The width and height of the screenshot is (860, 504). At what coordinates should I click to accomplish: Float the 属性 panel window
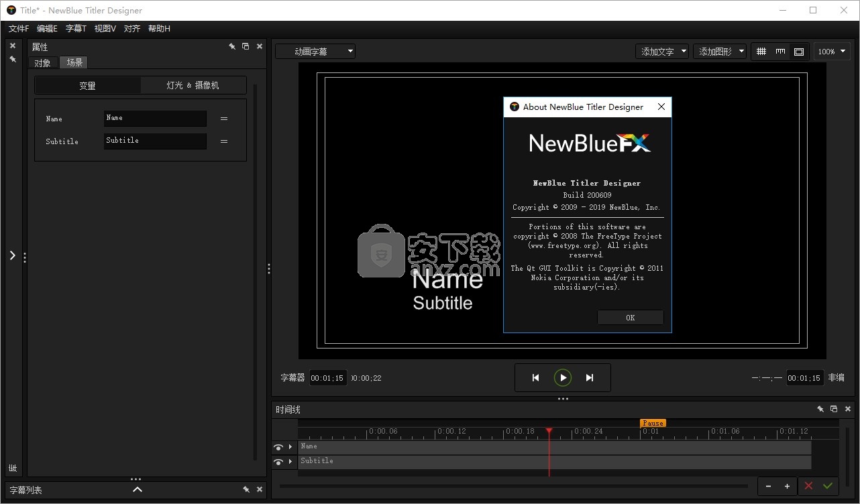point(246,47)
